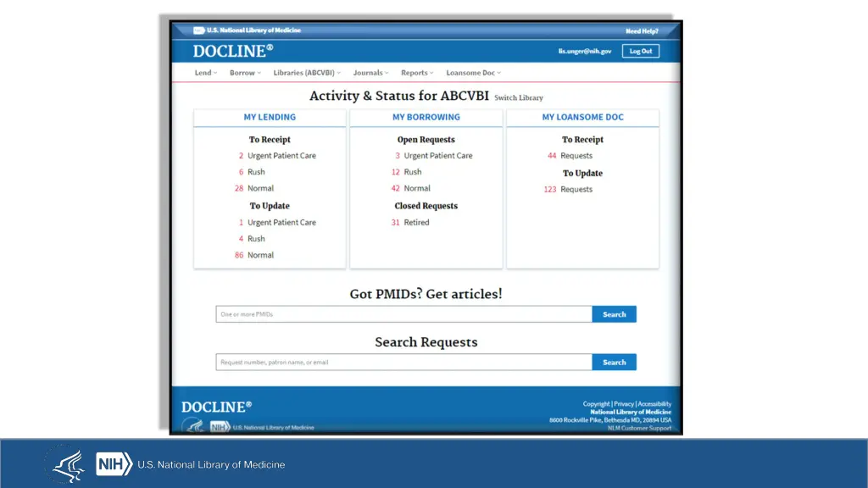Click the Need Help? link
The width and height of the screenshot is (868, 488).
(x=642, y=31)
